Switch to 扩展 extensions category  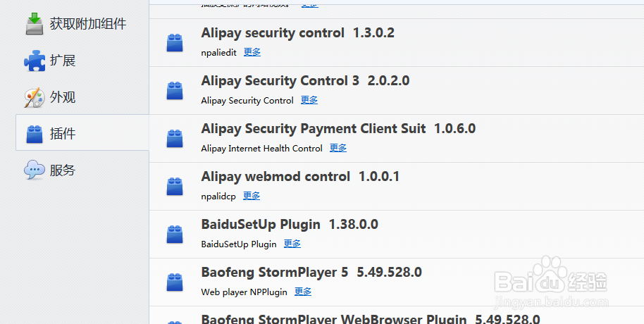[x=82, y=61]
